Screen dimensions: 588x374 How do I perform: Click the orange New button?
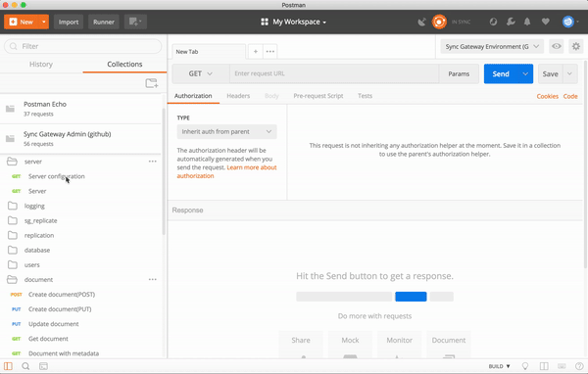point(22,22)
